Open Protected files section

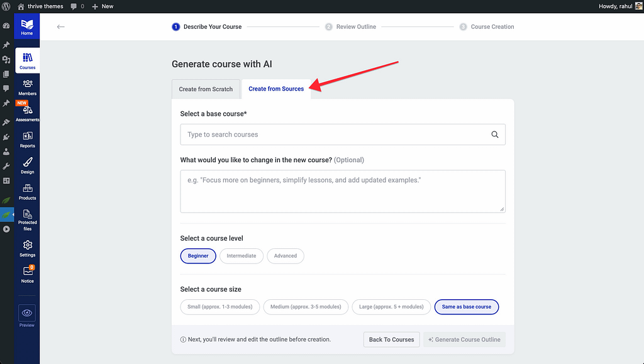[x=27, y=219]
